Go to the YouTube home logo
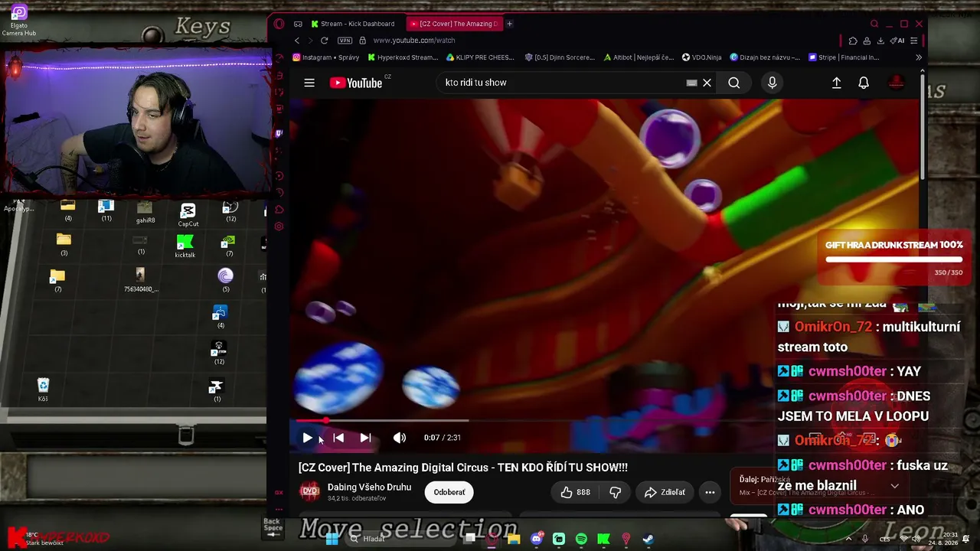980x551 pixels. (x=357, y=83)
